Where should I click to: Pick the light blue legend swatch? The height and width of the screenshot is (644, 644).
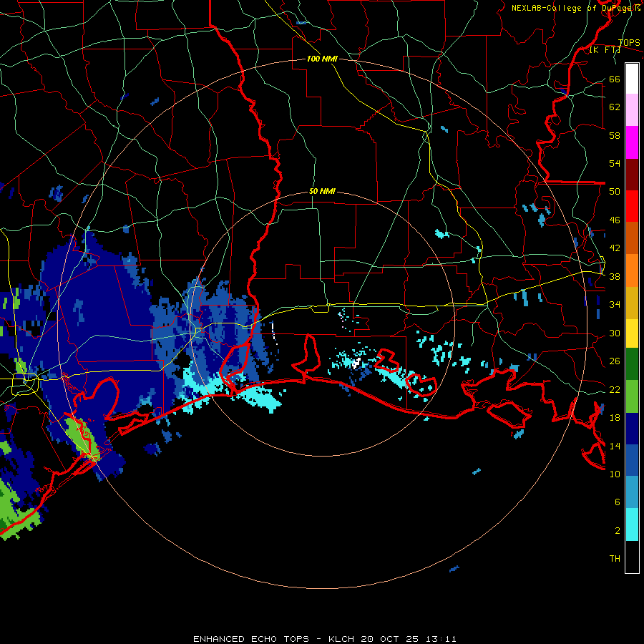[632, 492]
